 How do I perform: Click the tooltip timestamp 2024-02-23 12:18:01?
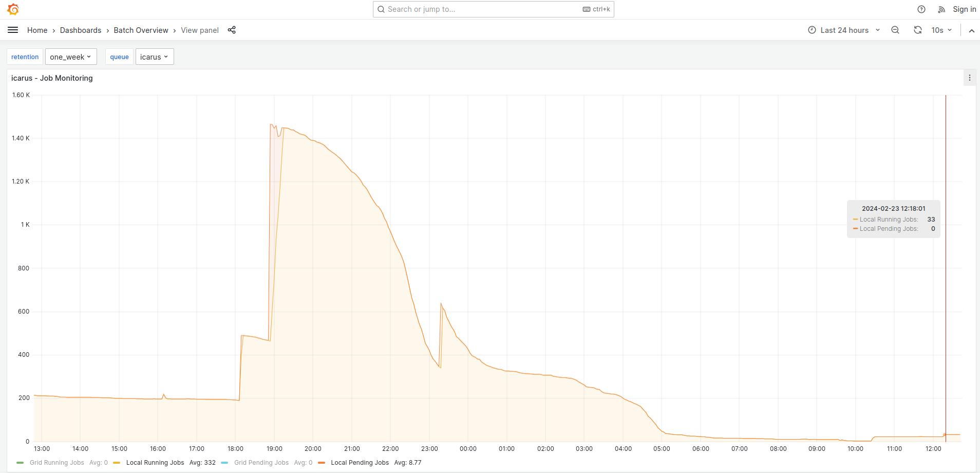click(x=893, y=208)
